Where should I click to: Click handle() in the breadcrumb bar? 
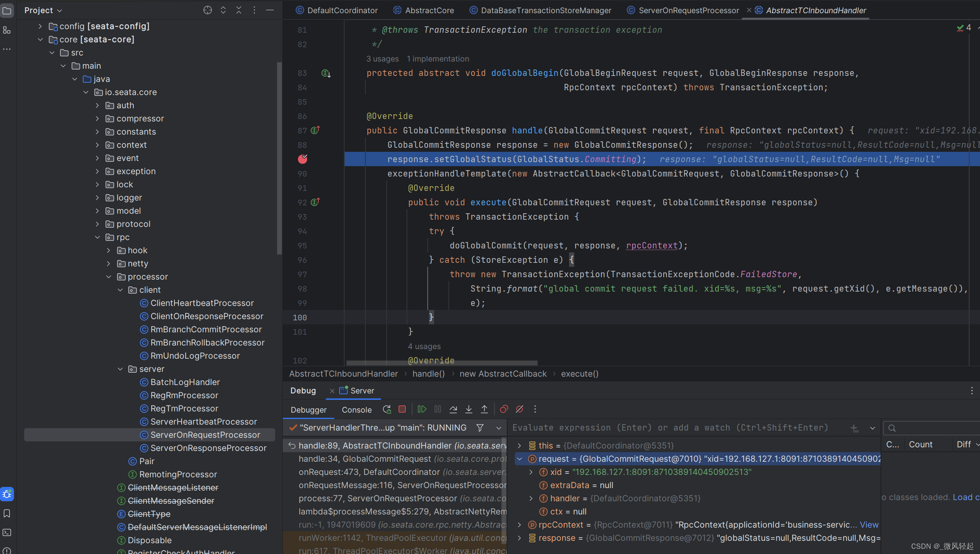pyautogui.click(x=429, y=374)
